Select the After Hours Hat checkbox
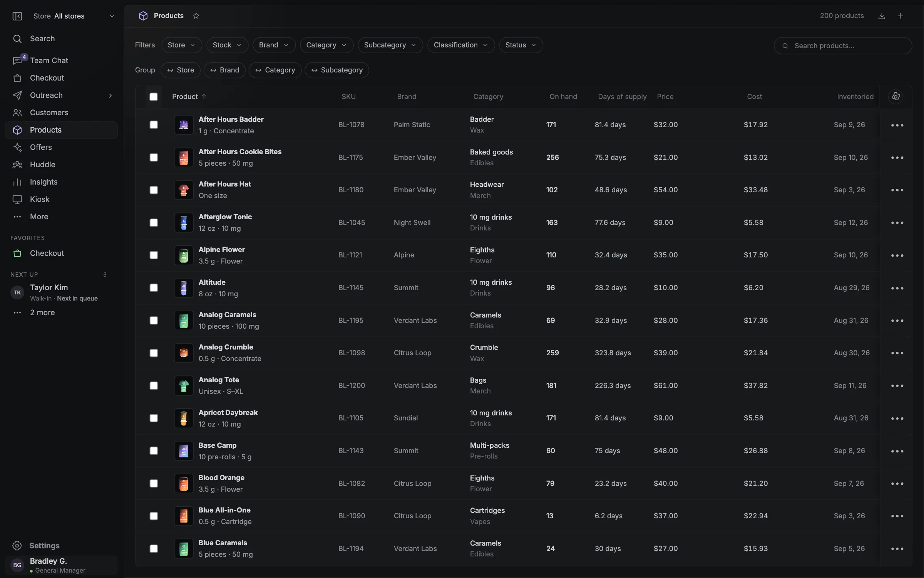The image size is (924, 578). 154,190
